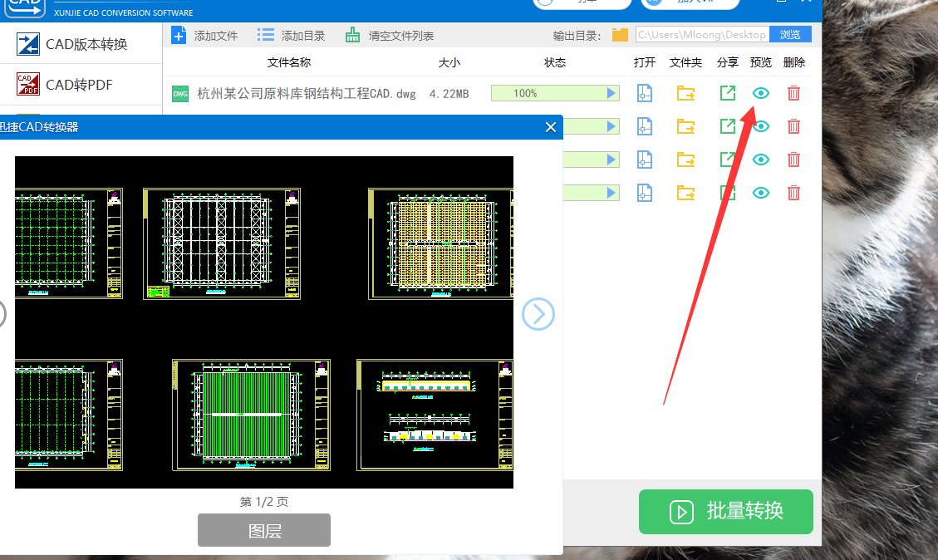Click the 100% progress bar
The width and height of the screenshot is (938, 560).
548,93
